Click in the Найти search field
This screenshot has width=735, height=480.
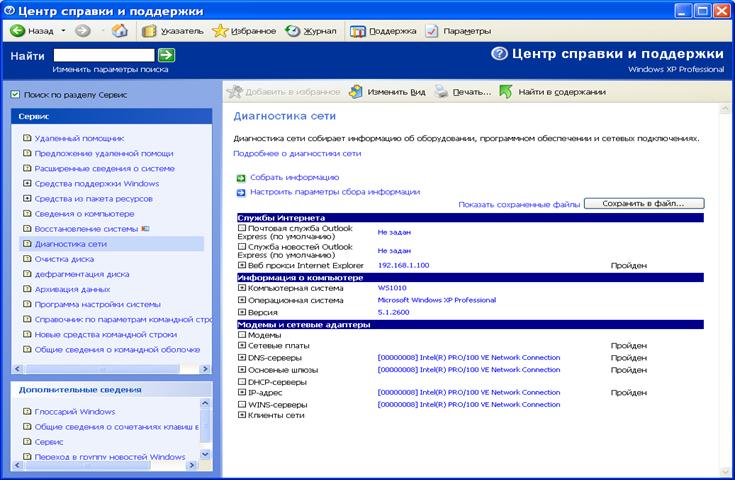click(x=103, y=55)
